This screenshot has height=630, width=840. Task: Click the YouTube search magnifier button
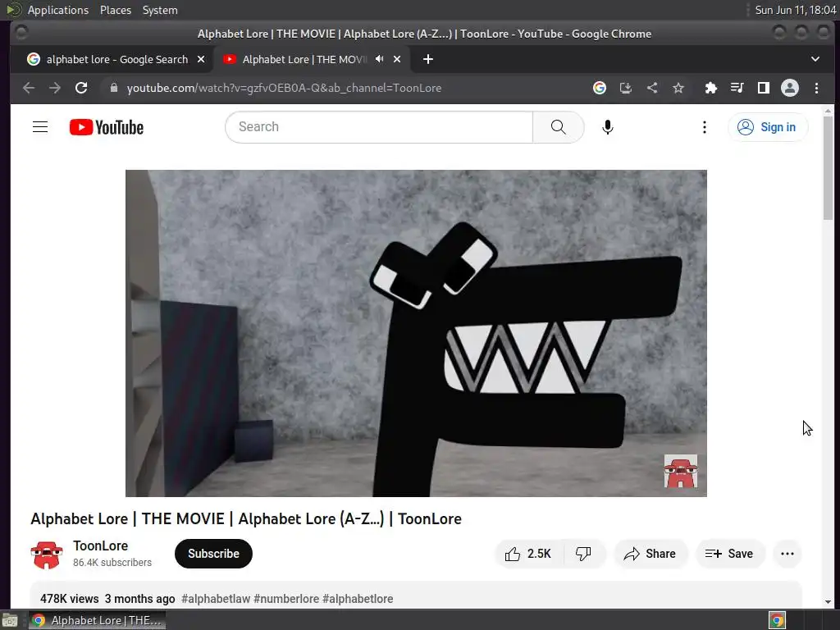[558, 127]
